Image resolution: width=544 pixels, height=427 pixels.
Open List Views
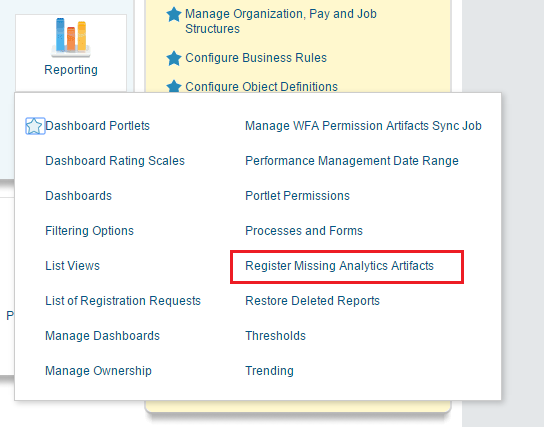(73, 266)
